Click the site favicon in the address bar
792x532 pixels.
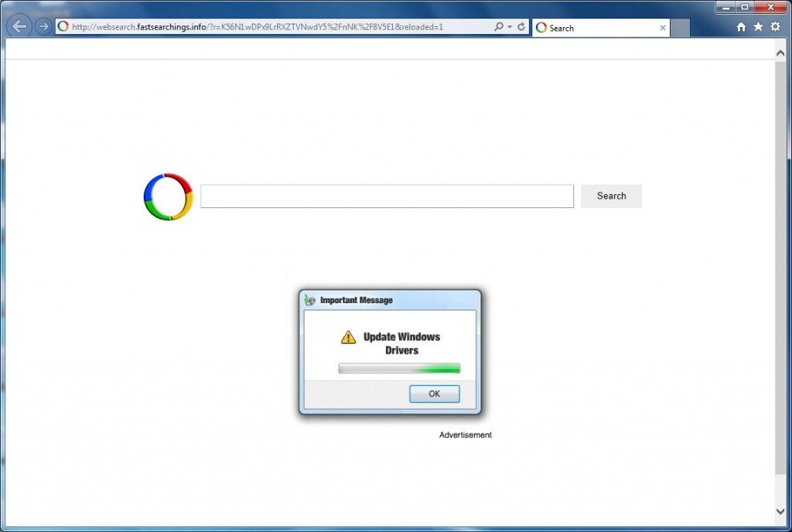point(63,26)
